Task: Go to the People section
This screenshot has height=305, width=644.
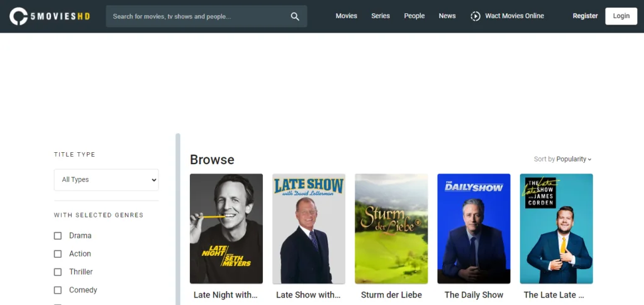Action: [x=414, y=16]
